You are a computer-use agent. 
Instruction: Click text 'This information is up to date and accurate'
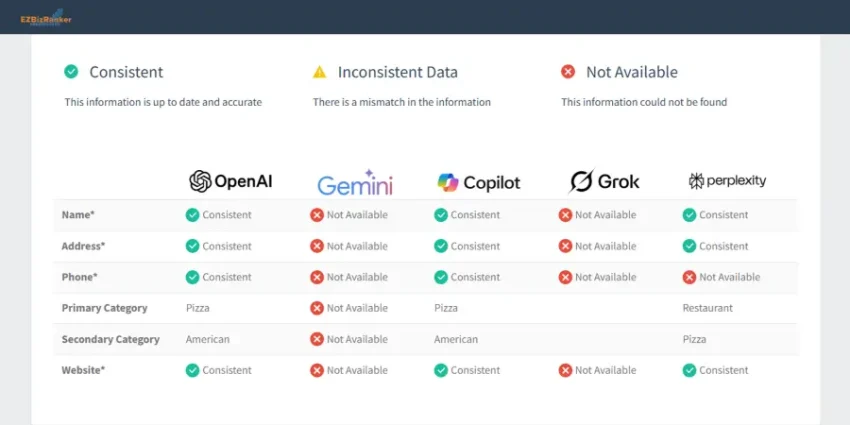pyautogui.click(x=163, y=102)
